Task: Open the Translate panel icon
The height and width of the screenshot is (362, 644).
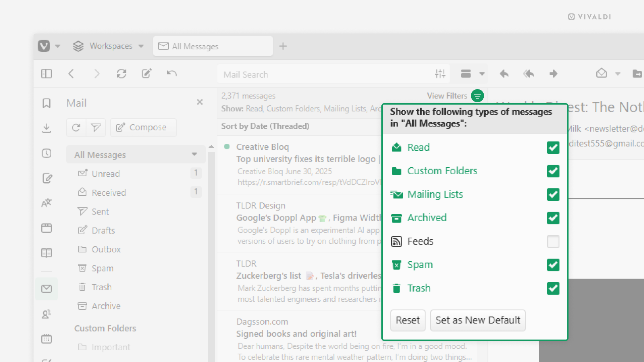Action: click(47, 203)
